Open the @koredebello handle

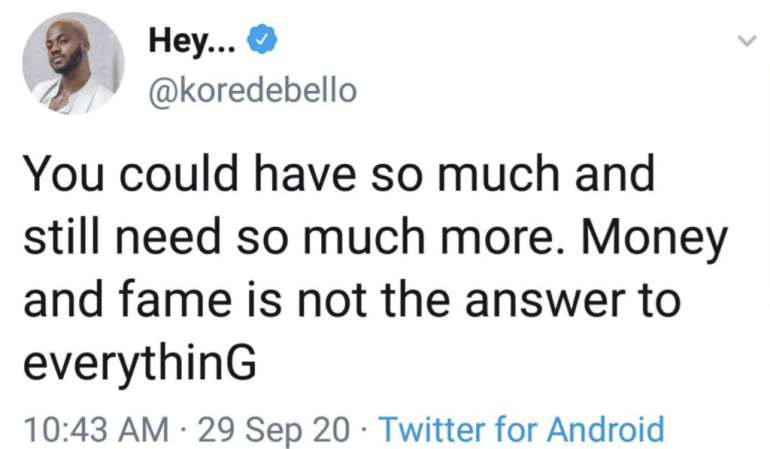[x=251, y=90]
